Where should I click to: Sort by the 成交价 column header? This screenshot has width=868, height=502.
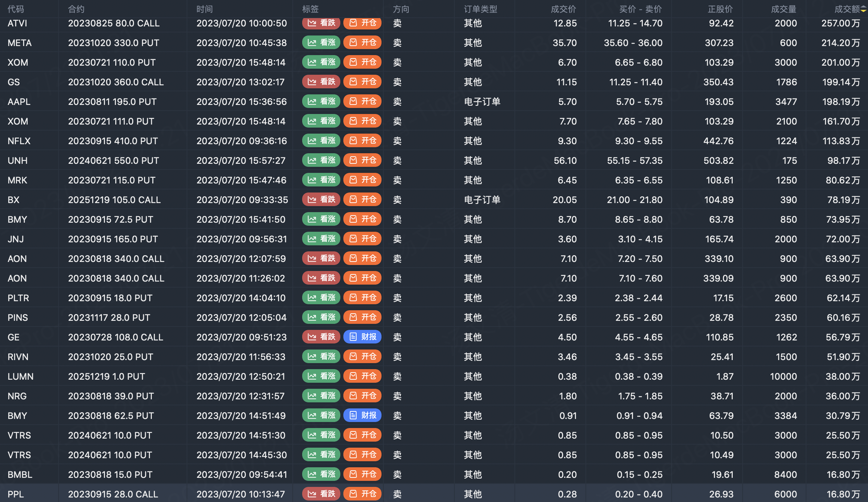(563, 9)
